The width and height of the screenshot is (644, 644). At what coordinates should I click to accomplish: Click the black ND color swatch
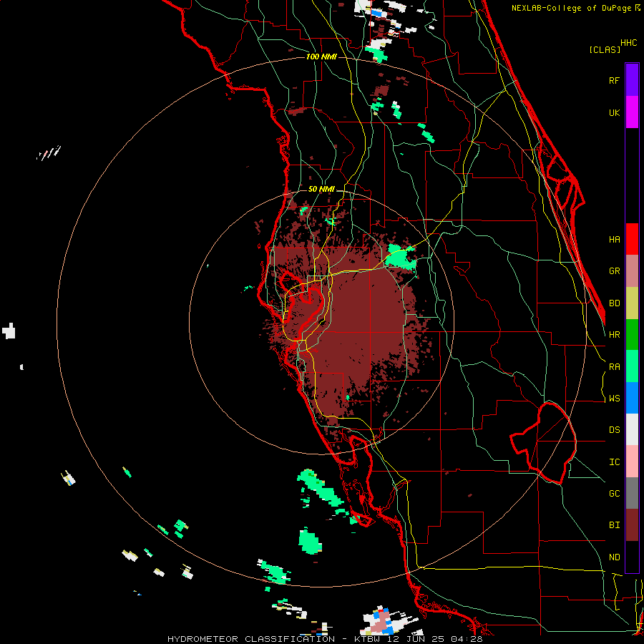[632, 557]
